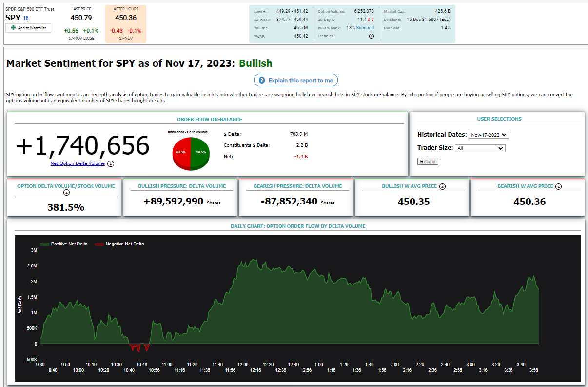Viewport: 588px width, 387px height.
Task: Click the plus icon in Add to Watchlist
Action: tap(14, 28)
